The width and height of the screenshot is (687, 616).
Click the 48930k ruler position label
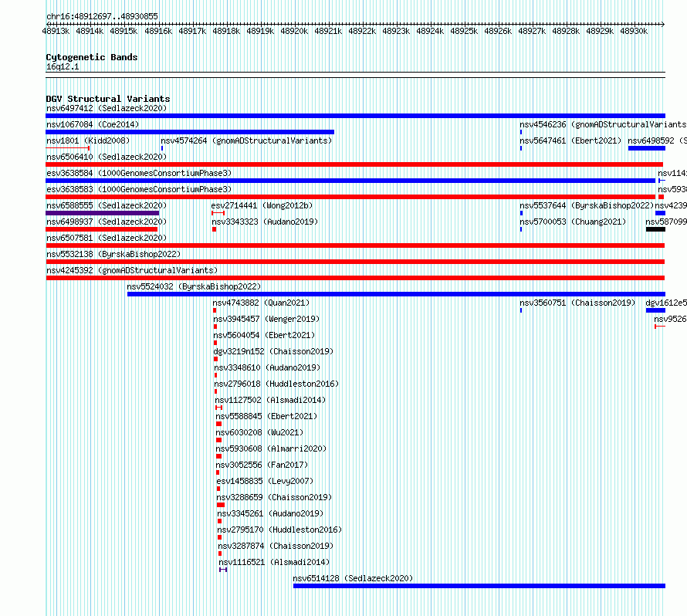click(634, 31)
